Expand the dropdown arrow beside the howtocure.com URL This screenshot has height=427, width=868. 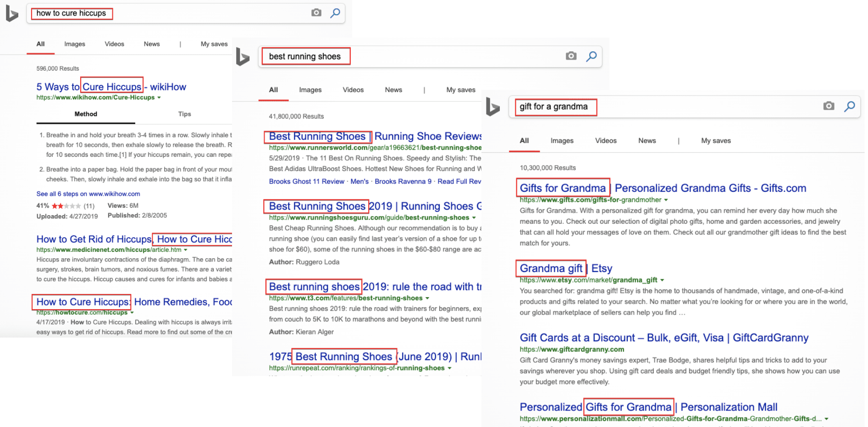(x=132, y=313)
